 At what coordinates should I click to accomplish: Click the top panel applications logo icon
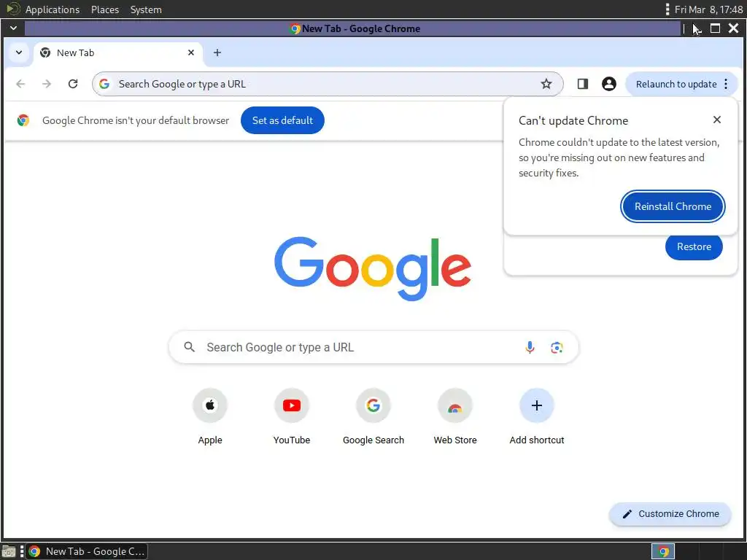click(13, 9)
